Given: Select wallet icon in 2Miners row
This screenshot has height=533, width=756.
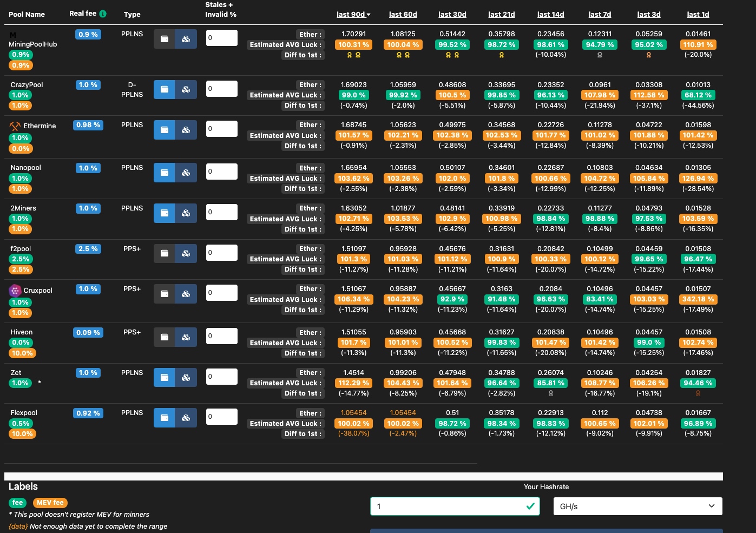Looking at the screenshot, I should (165, 213).
